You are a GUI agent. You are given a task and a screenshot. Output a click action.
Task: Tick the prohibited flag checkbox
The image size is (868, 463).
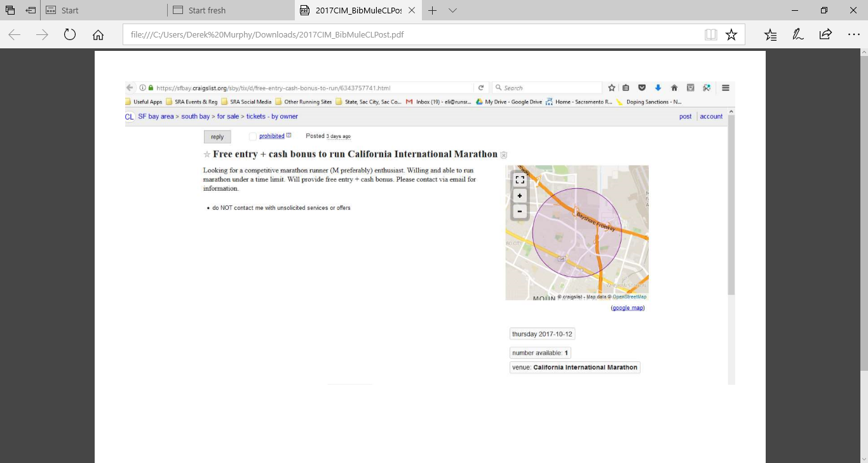253,136
